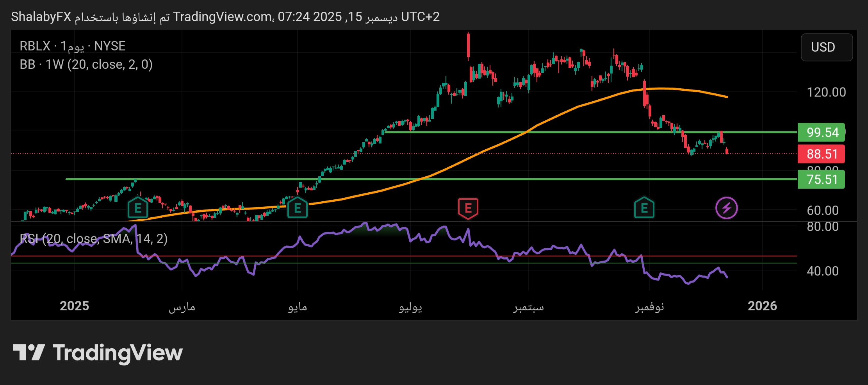Click the green 99.54 price label

tap(821, 133)
